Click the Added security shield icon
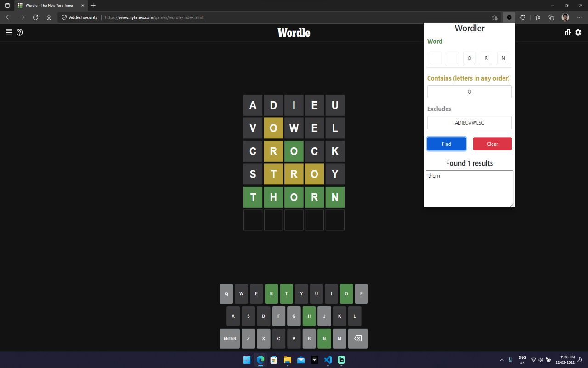The width and height of the screenshot is (588, 368). [64, 17]
